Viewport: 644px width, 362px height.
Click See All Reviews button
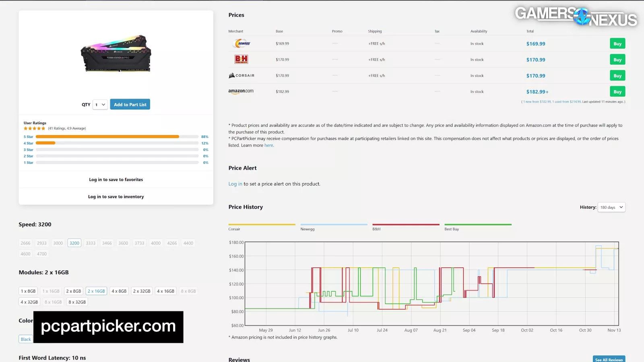point(609,359)
